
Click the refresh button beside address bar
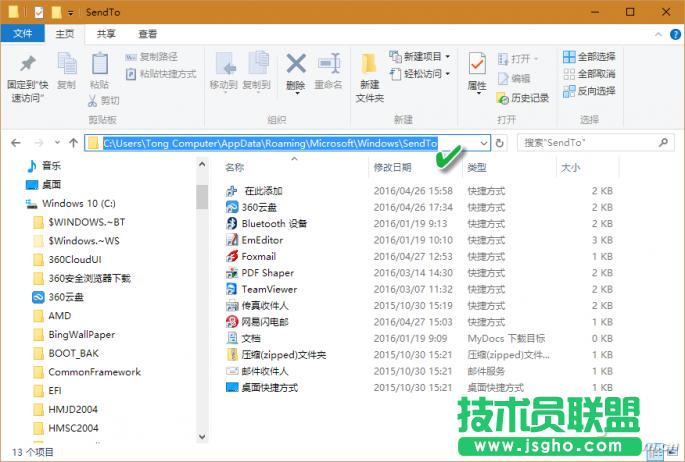coord(500,143)
